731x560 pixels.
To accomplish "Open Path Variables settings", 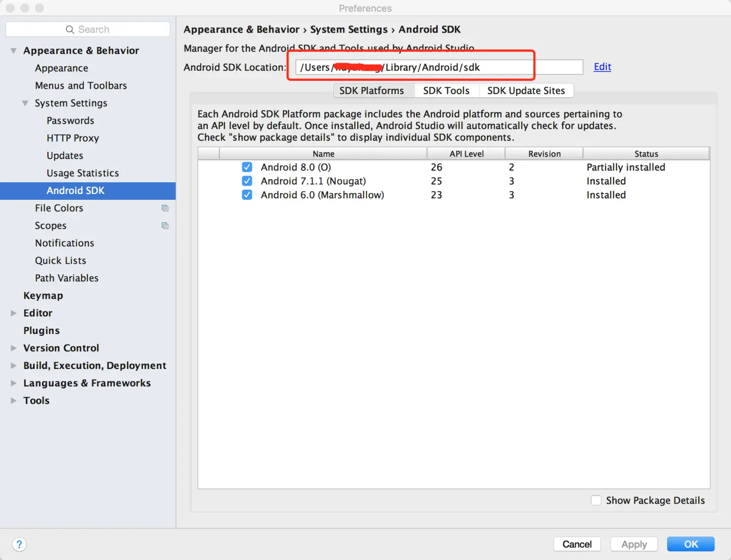I will (67, 278).
